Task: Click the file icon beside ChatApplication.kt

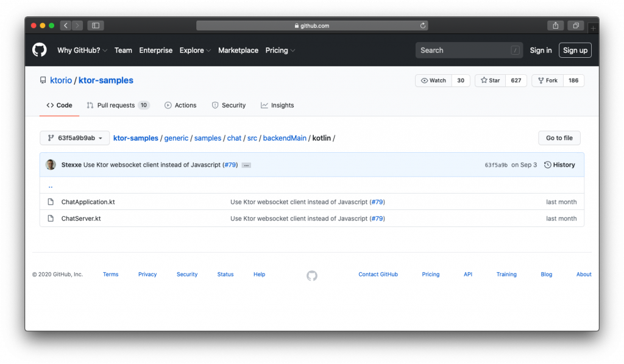Action: (51, 202)
